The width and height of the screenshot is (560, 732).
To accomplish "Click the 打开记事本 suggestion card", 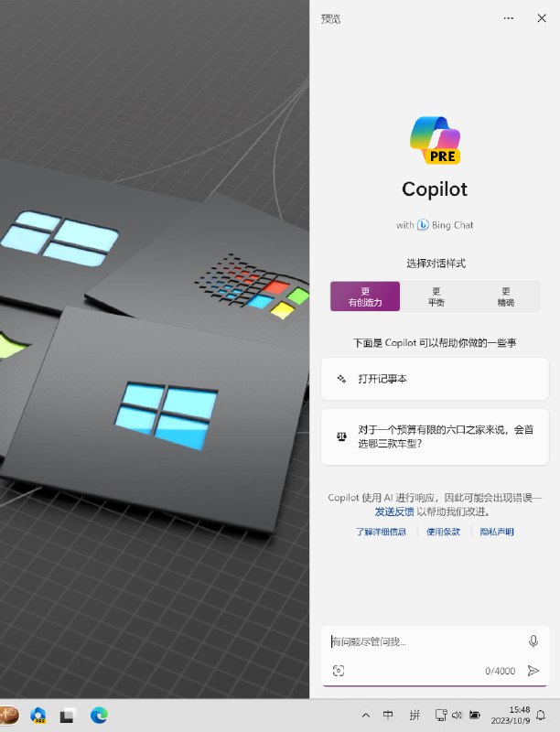I will tap(435, 379).
